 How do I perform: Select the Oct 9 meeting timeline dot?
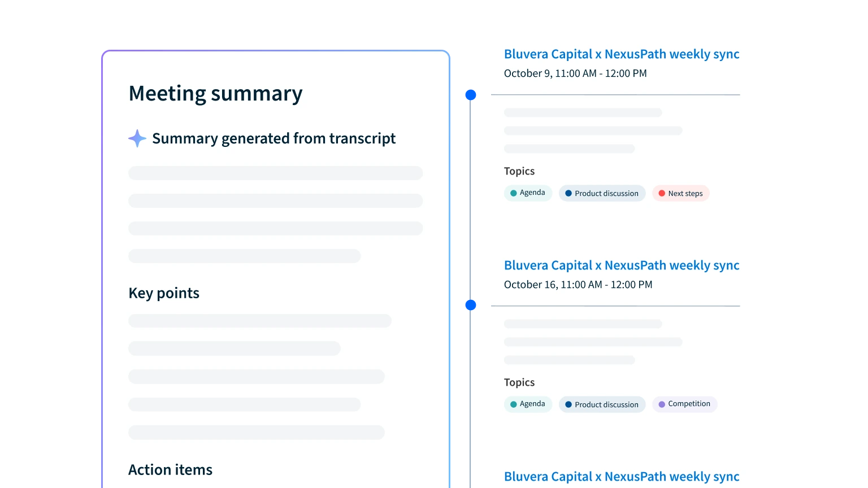471,95
